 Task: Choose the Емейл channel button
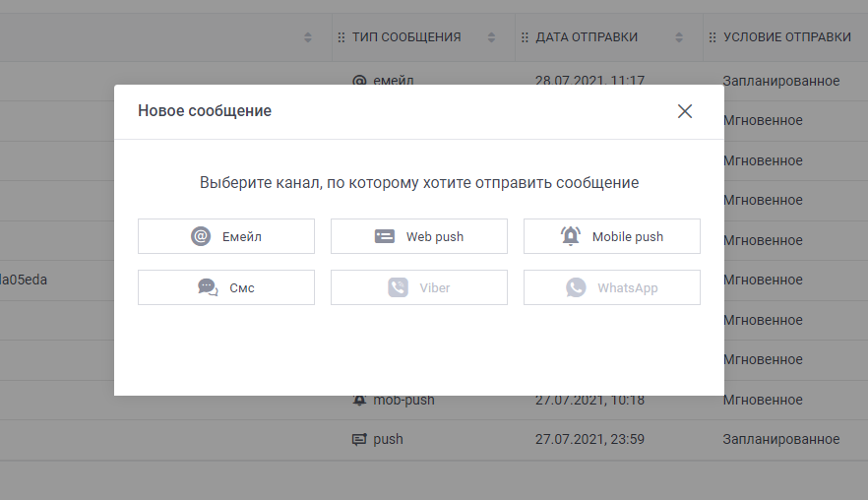click(226, 236)
